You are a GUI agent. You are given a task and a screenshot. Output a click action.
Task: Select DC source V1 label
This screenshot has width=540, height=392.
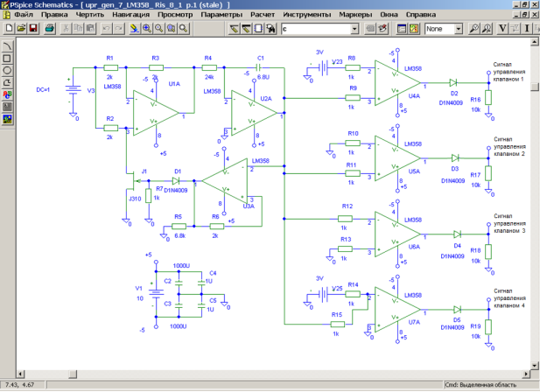coord(139,289)
